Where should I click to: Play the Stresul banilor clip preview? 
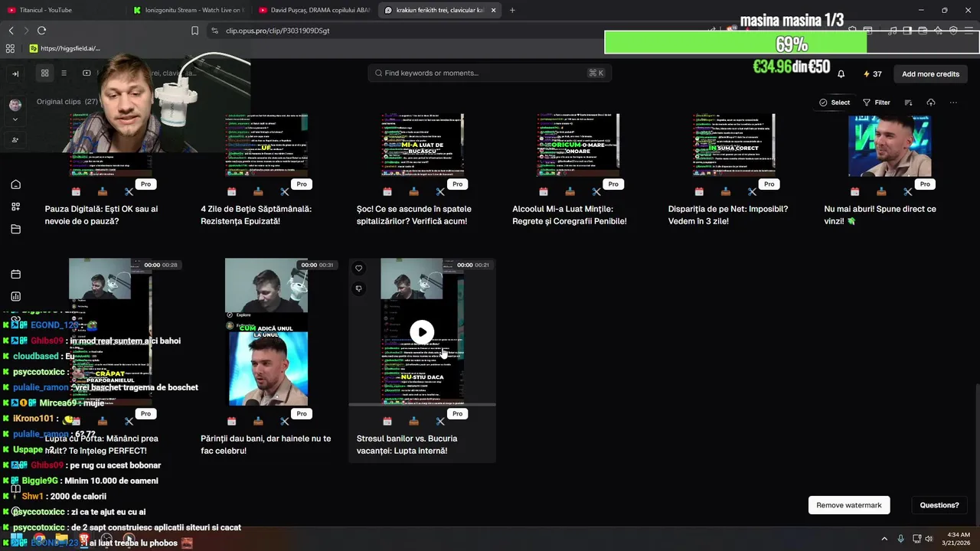[422, 332]
